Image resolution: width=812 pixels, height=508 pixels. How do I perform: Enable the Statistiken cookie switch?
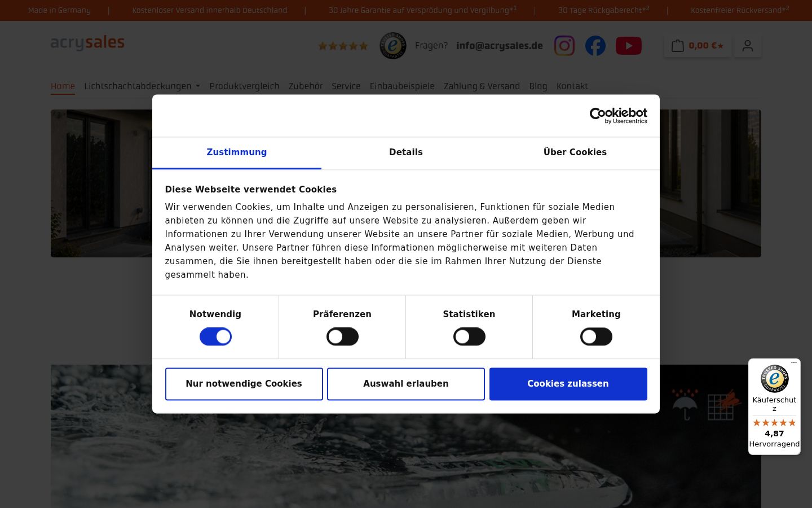pyautogui.click(x=469, y=337)
